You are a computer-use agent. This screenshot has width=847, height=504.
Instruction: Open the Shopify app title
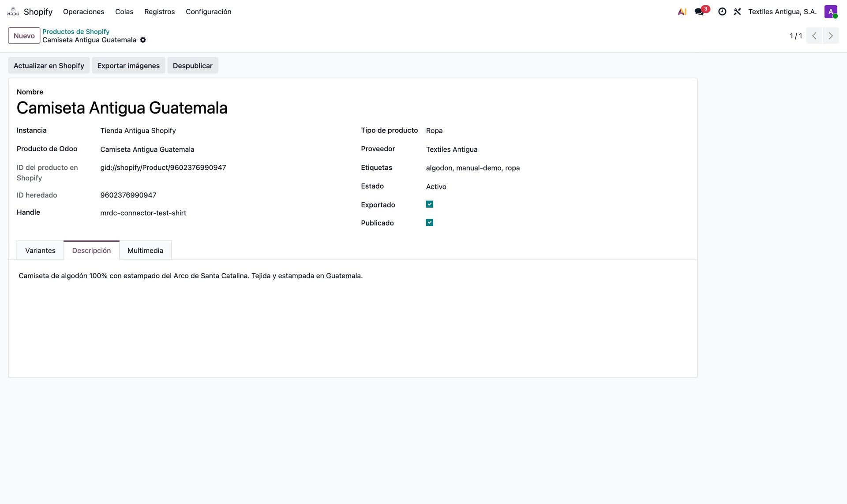tap(38, 12)
